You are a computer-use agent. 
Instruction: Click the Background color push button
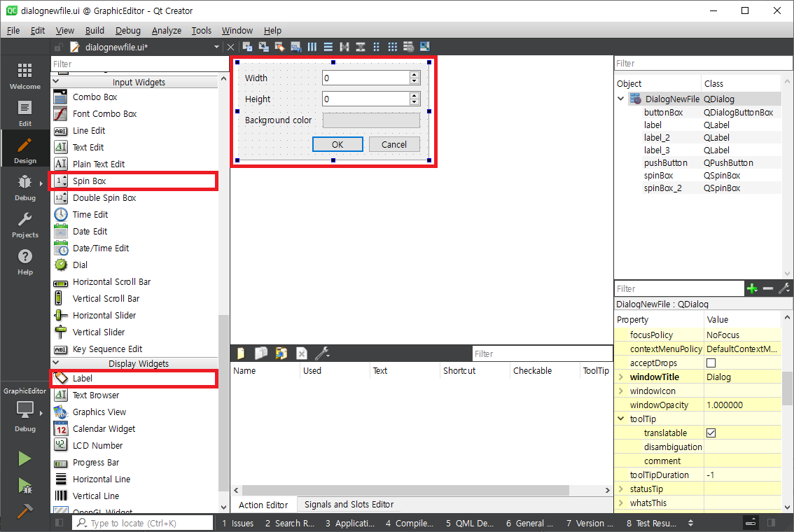[x=371, y=120]
